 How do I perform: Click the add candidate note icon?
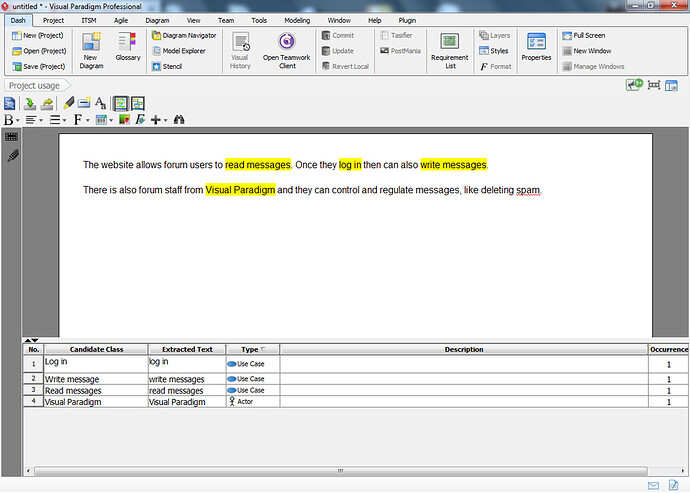tap(84, 103)
